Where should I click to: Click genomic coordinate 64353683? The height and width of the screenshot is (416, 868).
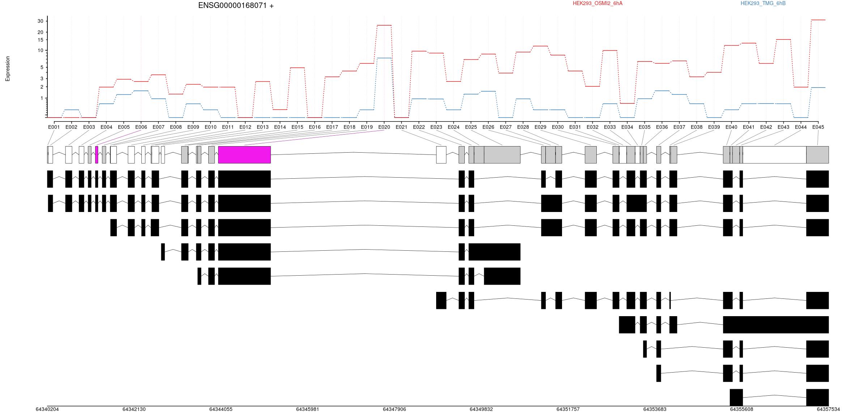tap(655, 409)
